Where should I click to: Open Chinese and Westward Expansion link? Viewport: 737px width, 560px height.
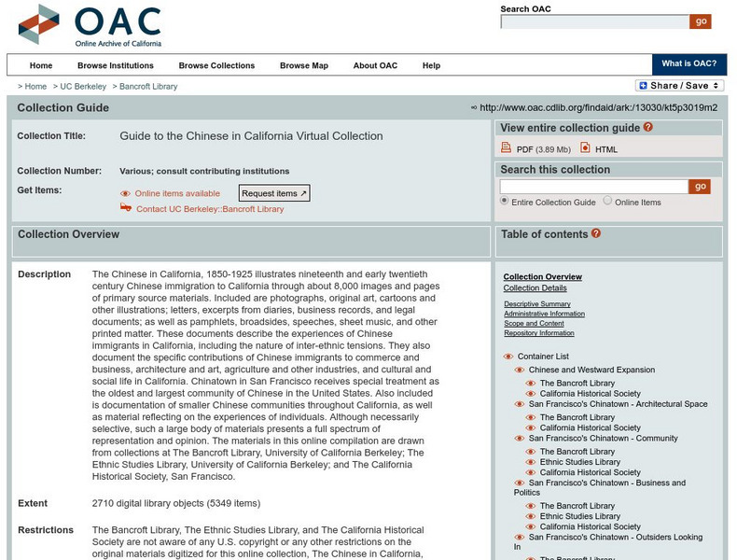pos(591,370)
